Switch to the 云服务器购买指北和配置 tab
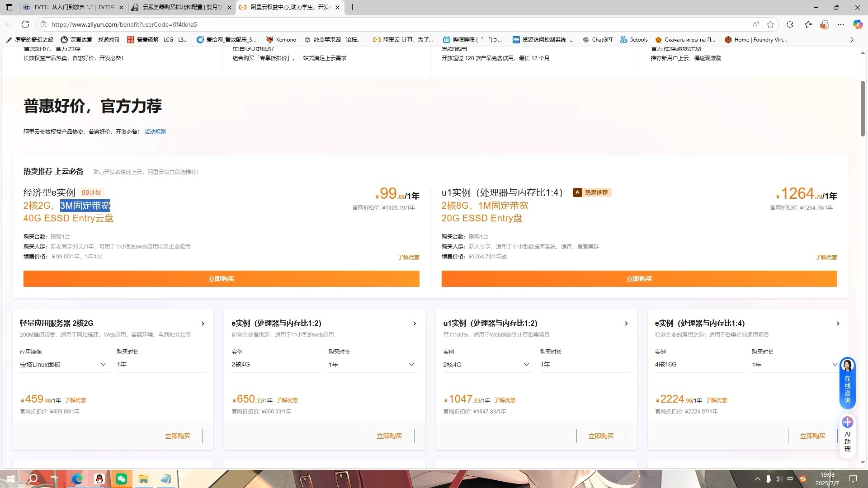 click(x=181, y=7)
